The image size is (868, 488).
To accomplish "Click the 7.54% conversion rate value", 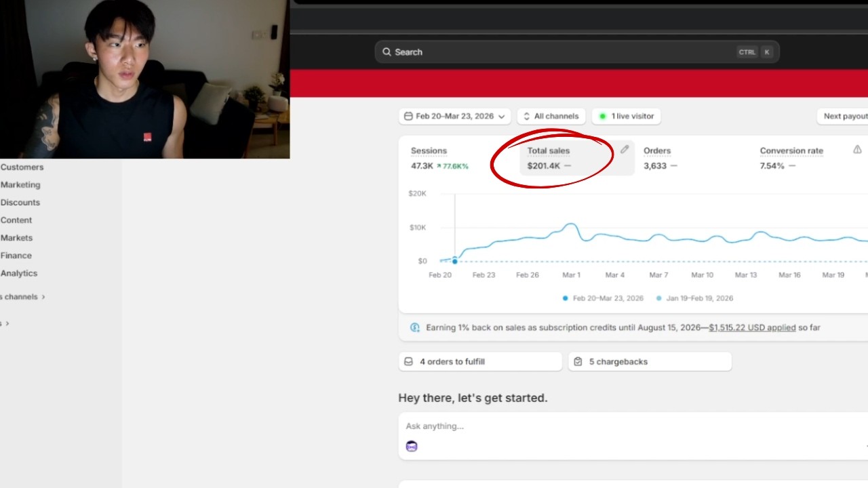I will tap(772, 166).
